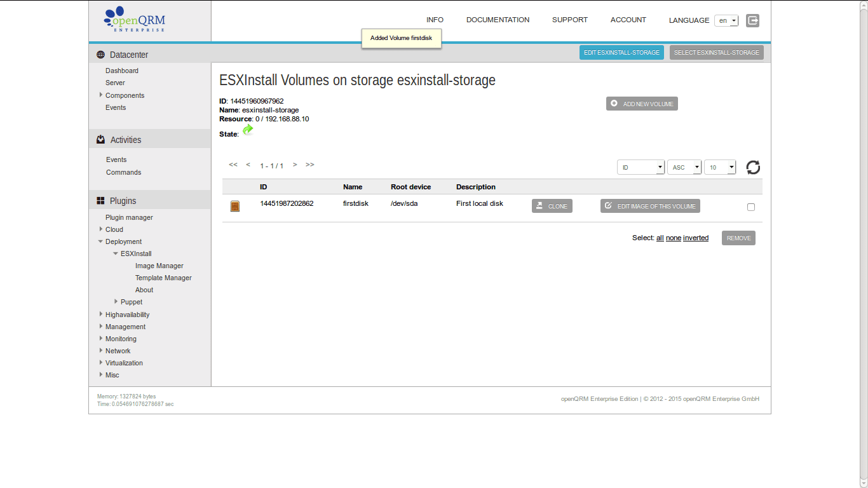The height and width of the screenshot is (488, 868).
Task: Click the Plugins grid icon
Action: pos(100,201)
